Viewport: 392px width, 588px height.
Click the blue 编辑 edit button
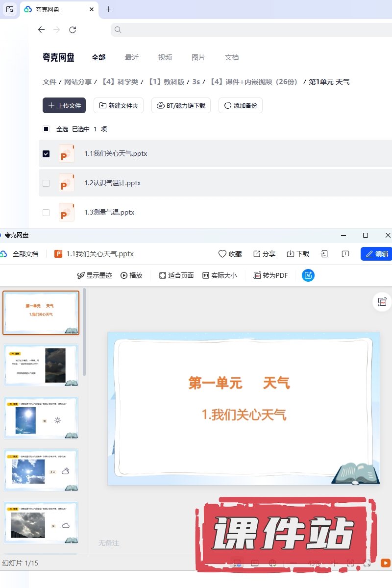click(377, 254)
